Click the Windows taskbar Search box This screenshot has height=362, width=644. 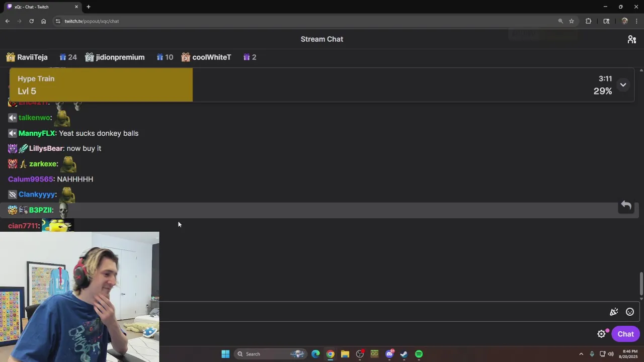[x=271, y=354]
